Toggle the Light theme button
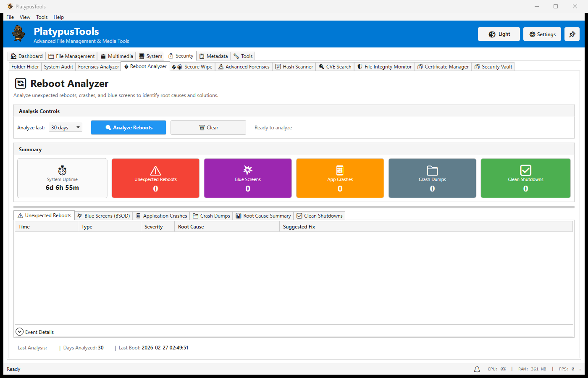The image size is (588, 378). click(499, 34)
